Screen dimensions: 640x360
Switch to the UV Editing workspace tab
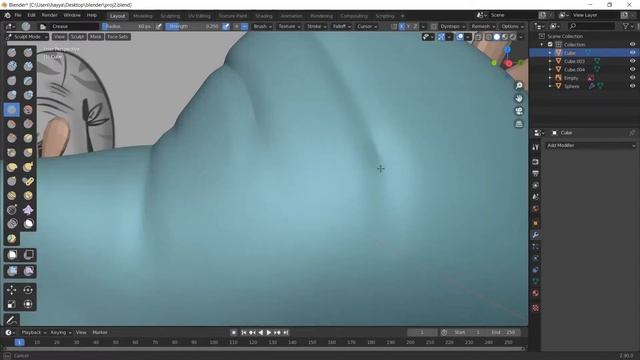tap(199, 16)
